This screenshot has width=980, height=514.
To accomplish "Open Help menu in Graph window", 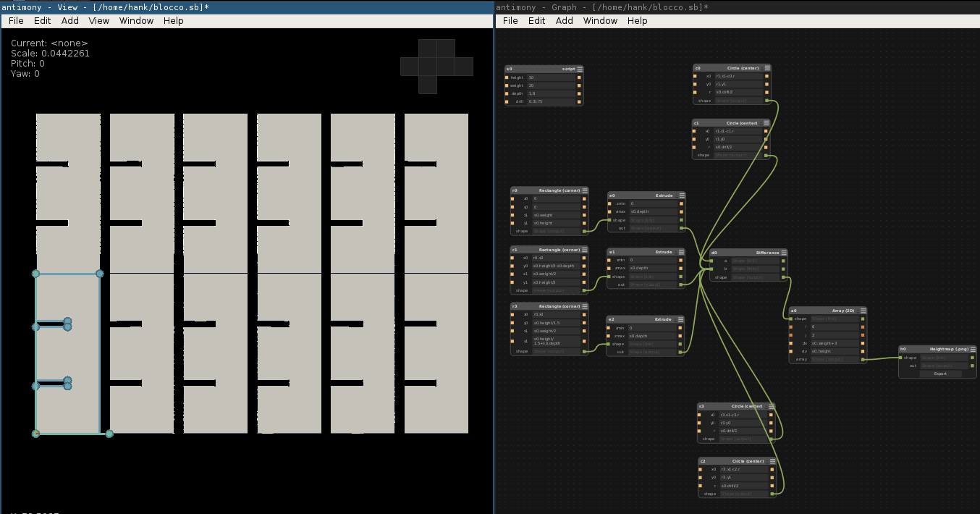I will click(x=638, y=20).
